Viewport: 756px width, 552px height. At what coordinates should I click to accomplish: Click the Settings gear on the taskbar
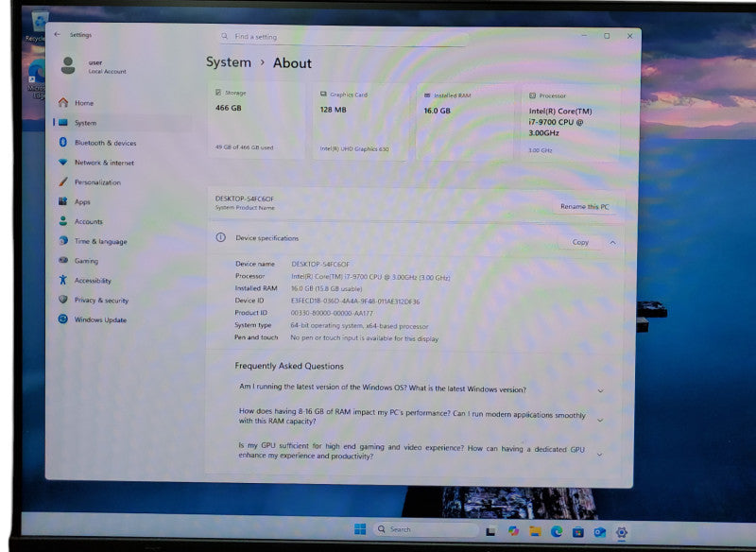[x=622, y=532]
